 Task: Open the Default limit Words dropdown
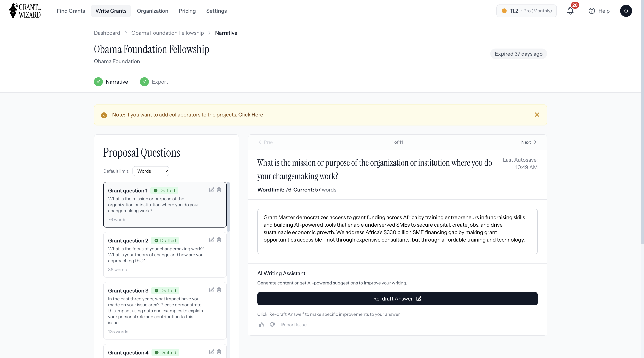click(x=151, y=171)
